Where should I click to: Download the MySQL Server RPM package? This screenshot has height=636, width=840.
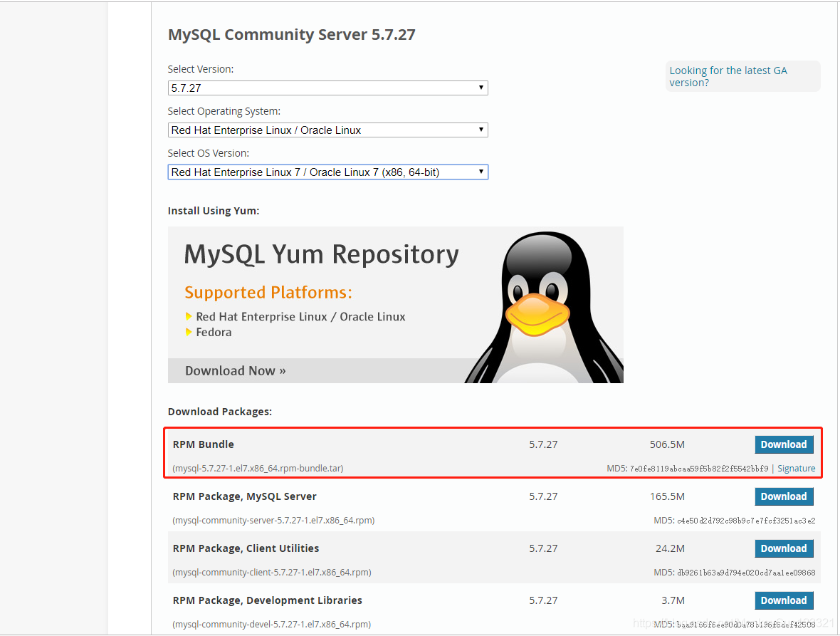click(784, 496)
